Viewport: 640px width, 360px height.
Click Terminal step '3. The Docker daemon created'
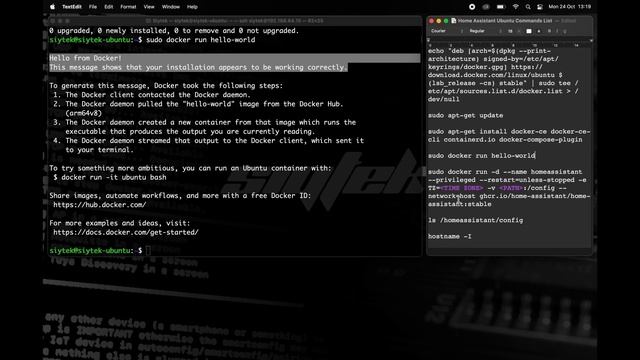204,122
